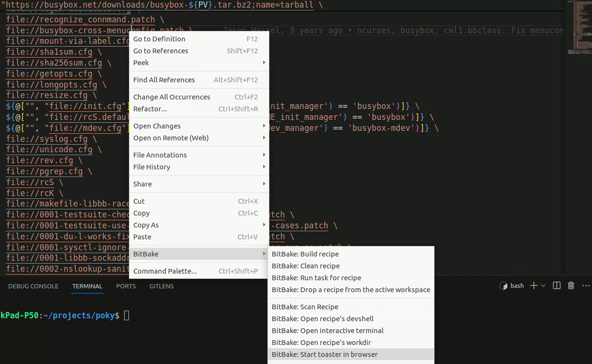Click the BitBake submenu entry
The width and height of the screenshot is (592, 364).
(199, 254)
